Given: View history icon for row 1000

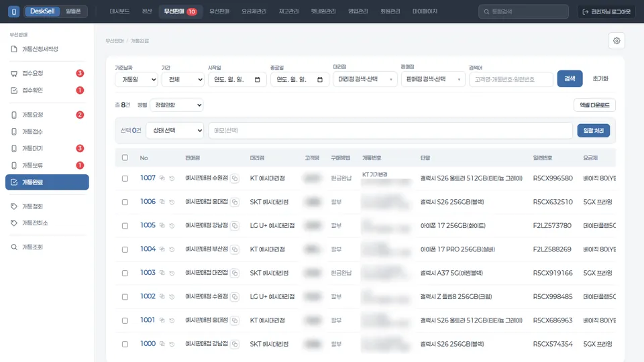Looking at the screenshot, I should pyautogui.click(x=172, y=344).
